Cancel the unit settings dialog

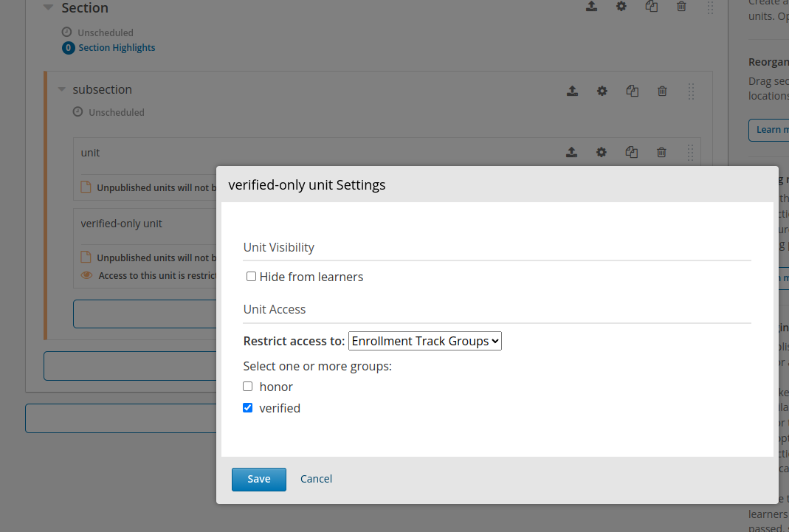(x=316, y=479)
